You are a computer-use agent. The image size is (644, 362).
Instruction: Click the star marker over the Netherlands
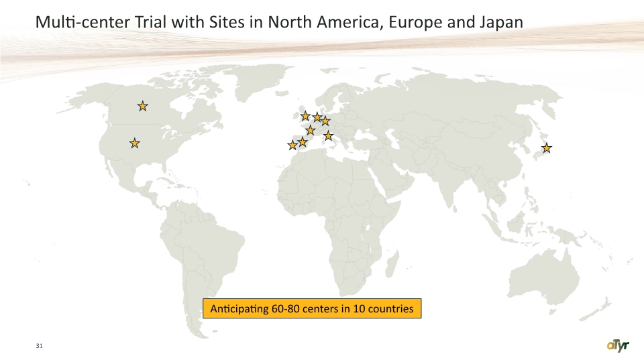(317, 117)
